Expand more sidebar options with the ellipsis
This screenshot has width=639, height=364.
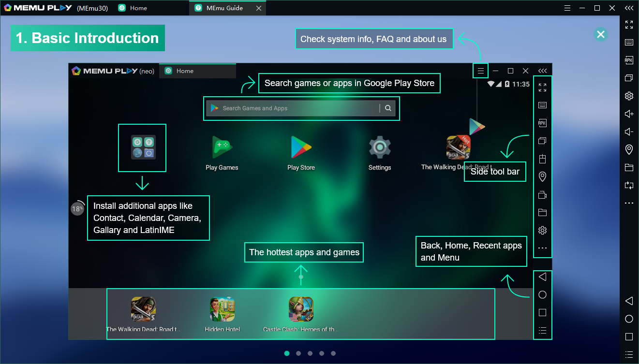[629, 203]
